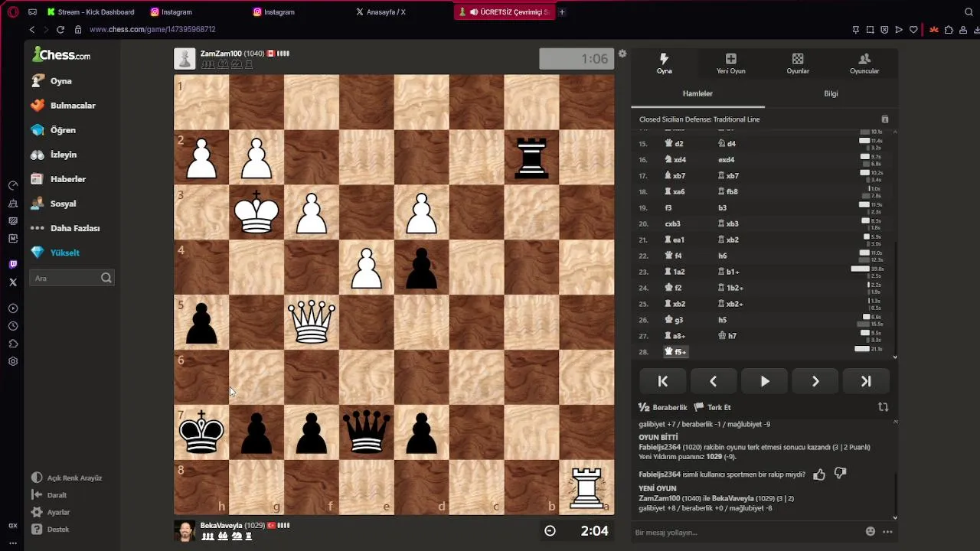Select move 19 f3 in move list

(x=668, y=207)
